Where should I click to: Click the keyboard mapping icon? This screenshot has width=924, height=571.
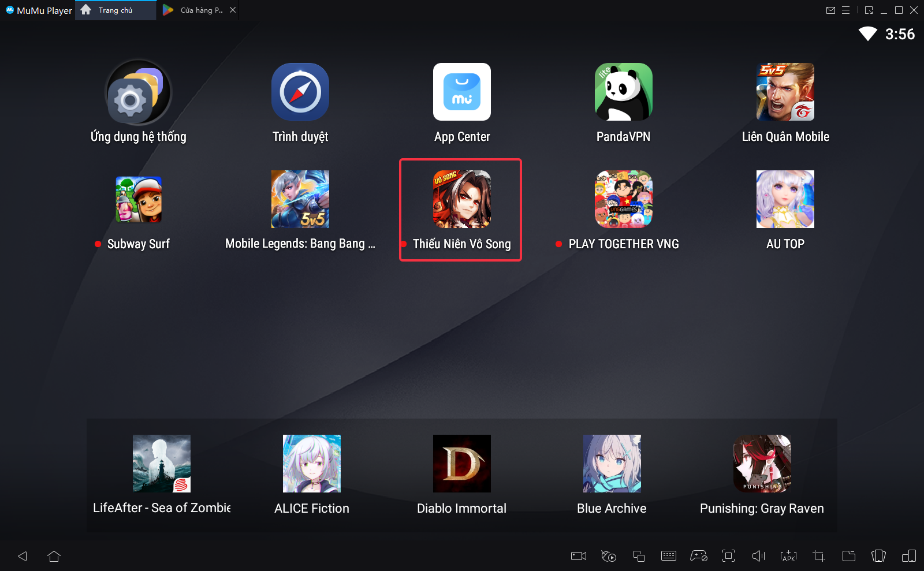click(668, 556)
